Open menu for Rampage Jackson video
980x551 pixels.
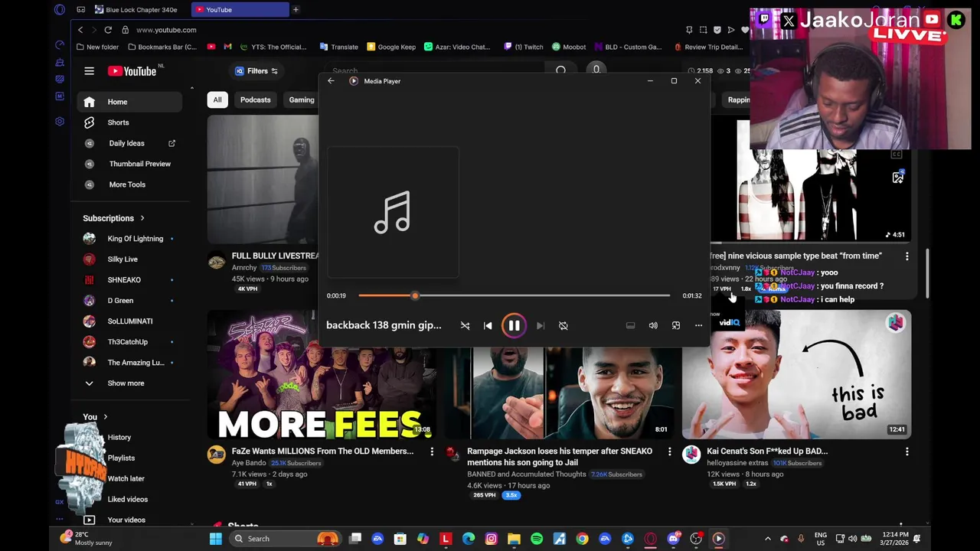click(669, 452)
